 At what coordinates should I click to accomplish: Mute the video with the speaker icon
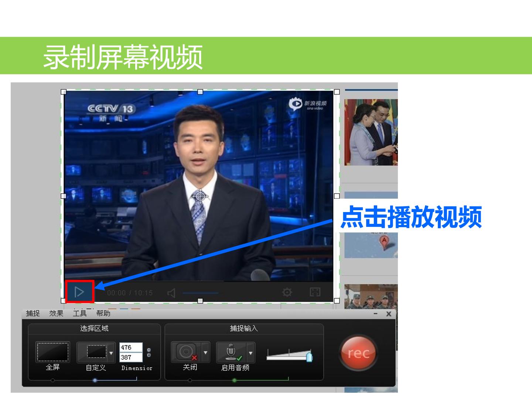coord(171,293)
